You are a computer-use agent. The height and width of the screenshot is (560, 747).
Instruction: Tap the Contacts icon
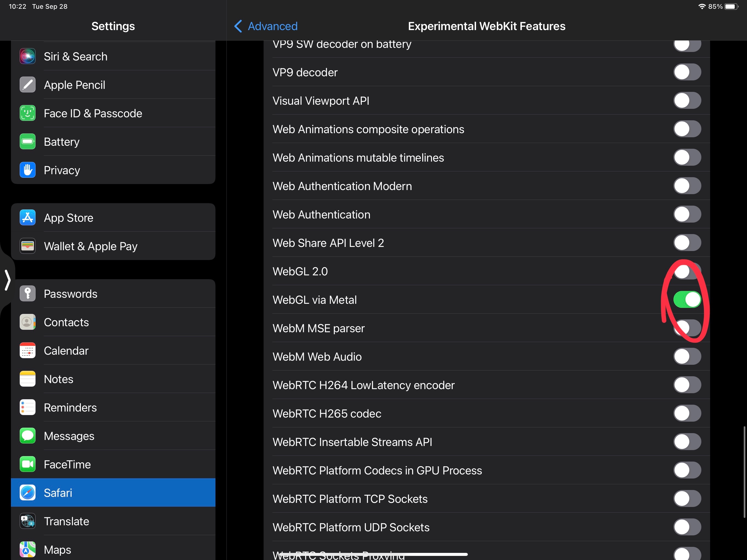(27, 322)
